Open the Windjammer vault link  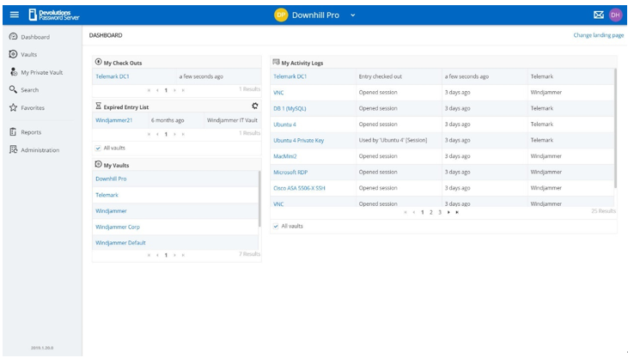tap(111, 211)
